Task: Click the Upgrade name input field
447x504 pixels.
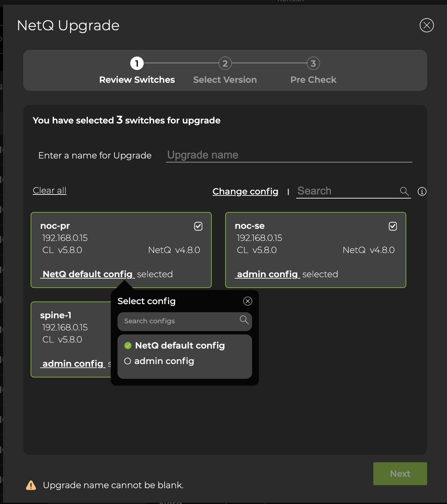Action: tap(288, 155)
